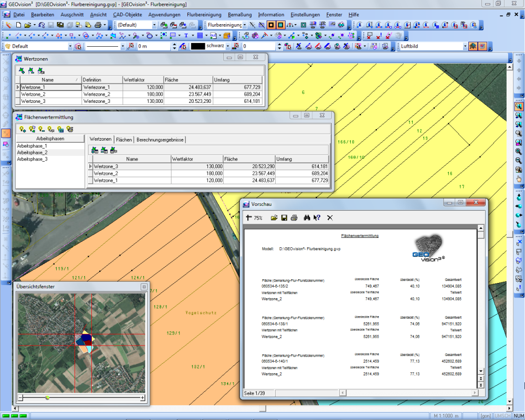Click the up arrow of the main map scrollbar
525x420 pixels.
point(509,67)
